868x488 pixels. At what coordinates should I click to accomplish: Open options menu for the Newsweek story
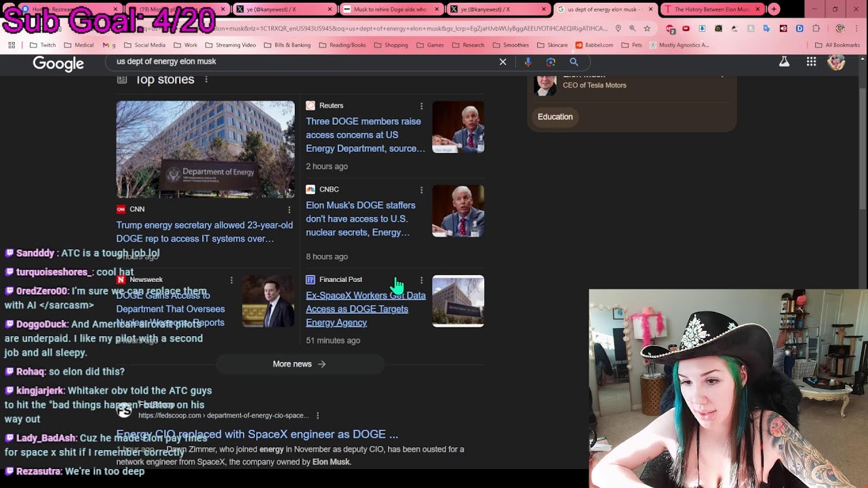pos(231,280)
